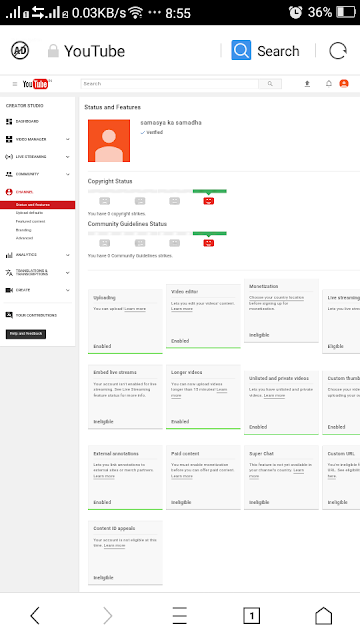Image resolution: width=360 pixels, height=640 pixels.
Task: Focus the YouTube search input field
Action: [169, 84]
